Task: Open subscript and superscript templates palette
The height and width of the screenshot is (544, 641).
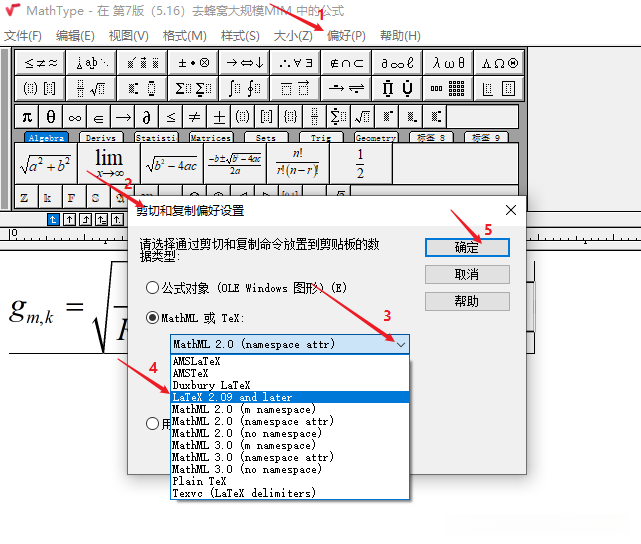Action: point(142,88)
